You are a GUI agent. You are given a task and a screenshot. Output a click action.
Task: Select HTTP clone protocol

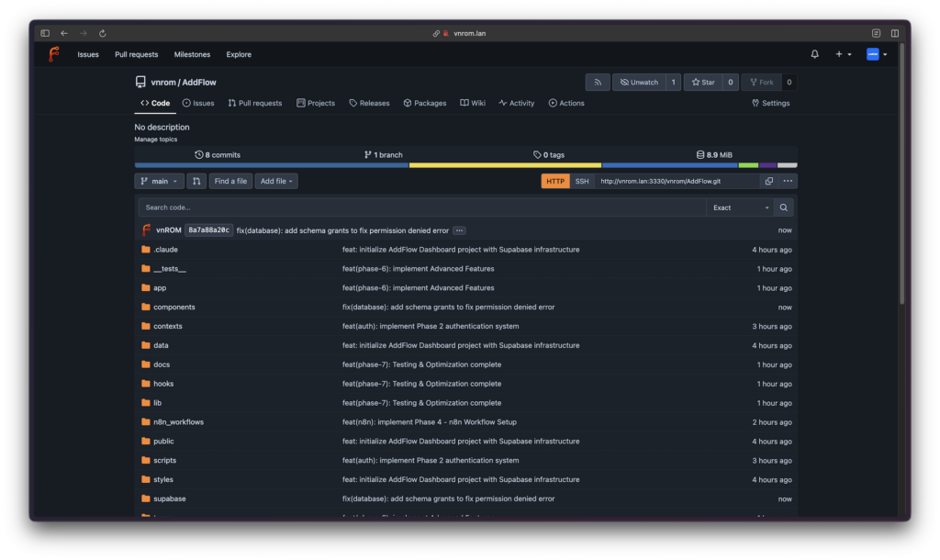point(555,182)
